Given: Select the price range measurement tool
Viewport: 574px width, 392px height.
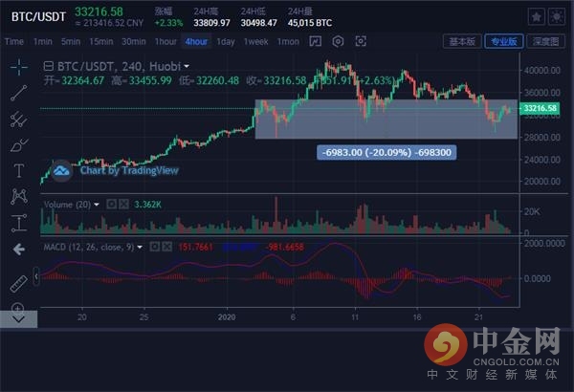Looking at the screenshot, I should 19,223.
